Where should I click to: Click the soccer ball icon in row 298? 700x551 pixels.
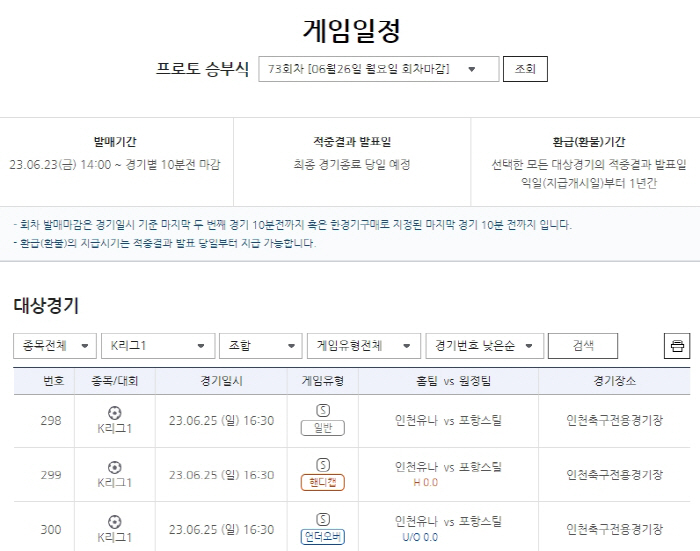(x=114, y=412)
